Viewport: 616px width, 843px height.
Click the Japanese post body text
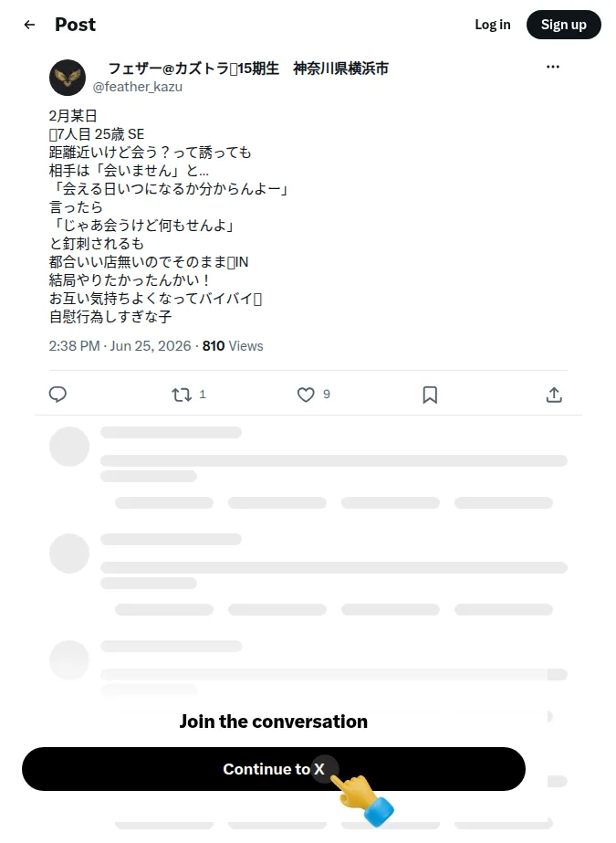[169, 216]
